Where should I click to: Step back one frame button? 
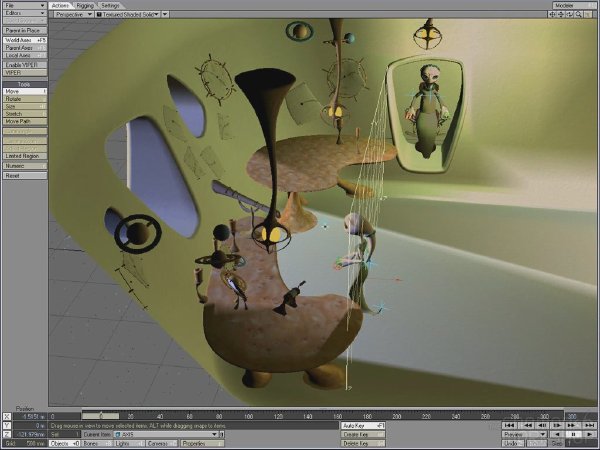pos(542,425)
